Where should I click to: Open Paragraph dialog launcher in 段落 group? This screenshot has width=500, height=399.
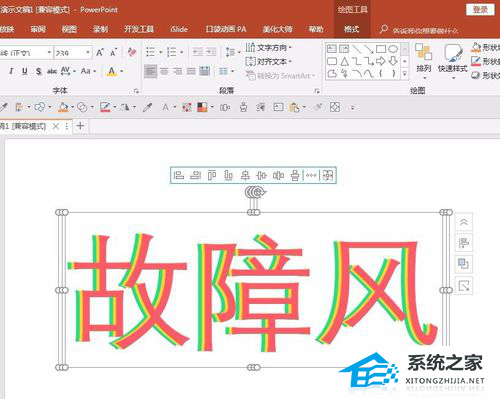(x=317, y=91)
